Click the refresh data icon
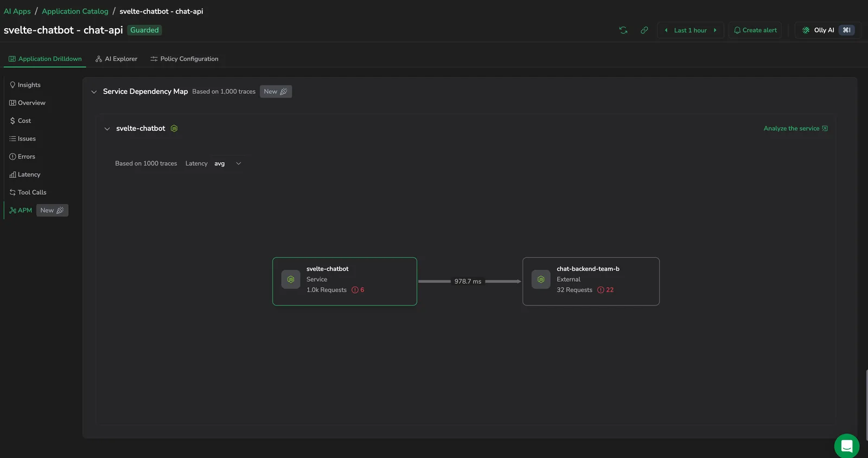This screenshot has width=868, height=458. click(623, 30)
